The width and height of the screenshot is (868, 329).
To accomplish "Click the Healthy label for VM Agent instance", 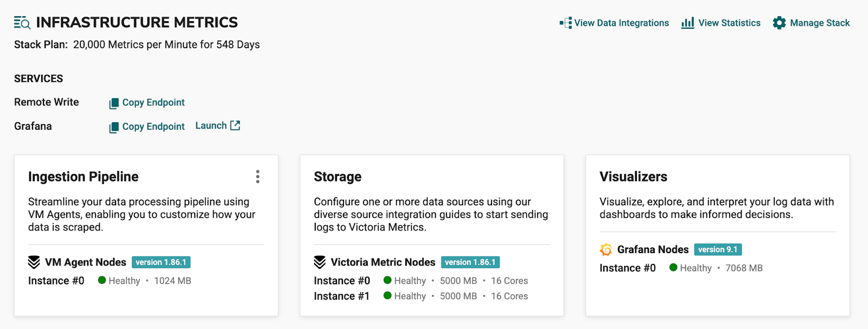I will [x=124, y=281].
